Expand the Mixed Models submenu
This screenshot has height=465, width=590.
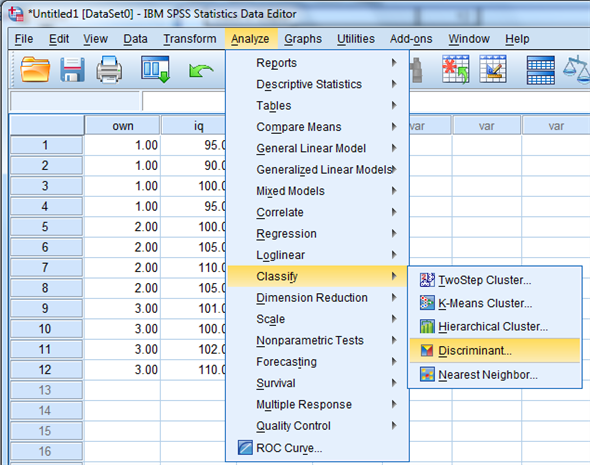pyautogui.click(x=318, y=191)
